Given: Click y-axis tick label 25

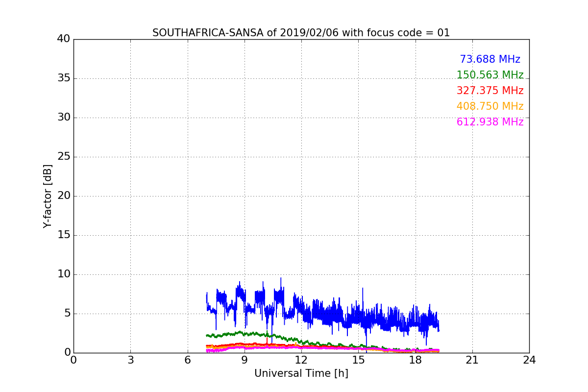Looking at the screenshot, I should [x=64, y=157].
